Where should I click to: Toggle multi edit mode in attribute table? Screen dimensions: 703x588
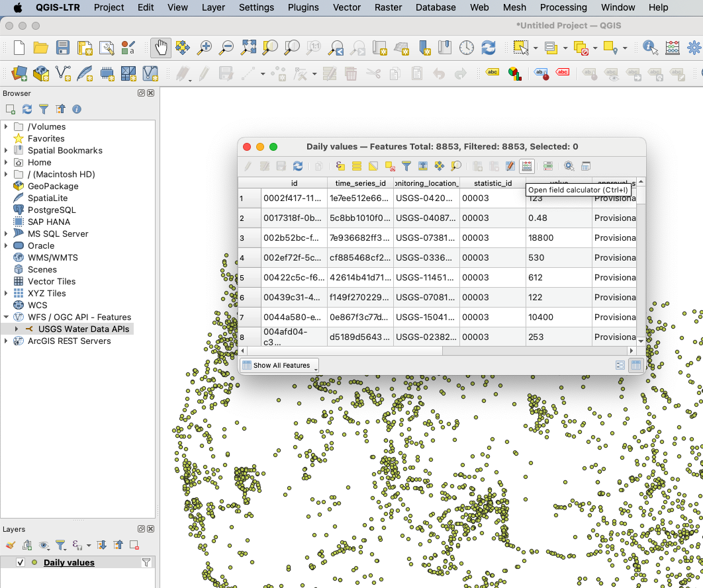pos(265,166)
